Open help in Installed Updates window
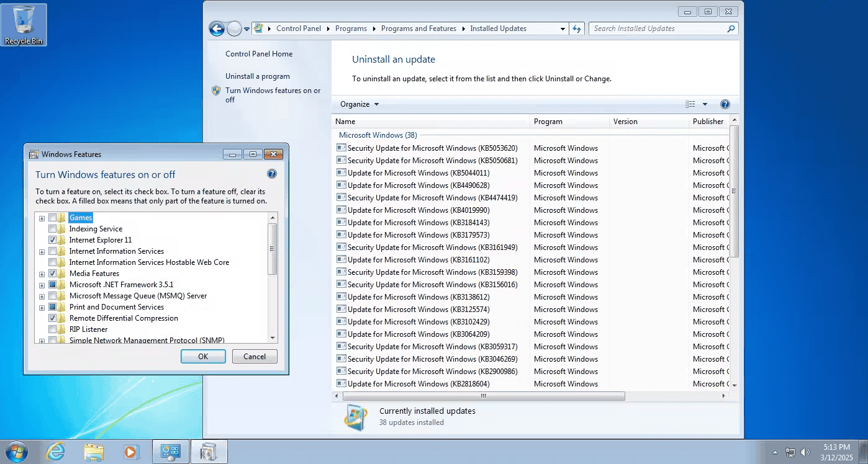Screen dimensions: 868x464 [x=725, y=104]
